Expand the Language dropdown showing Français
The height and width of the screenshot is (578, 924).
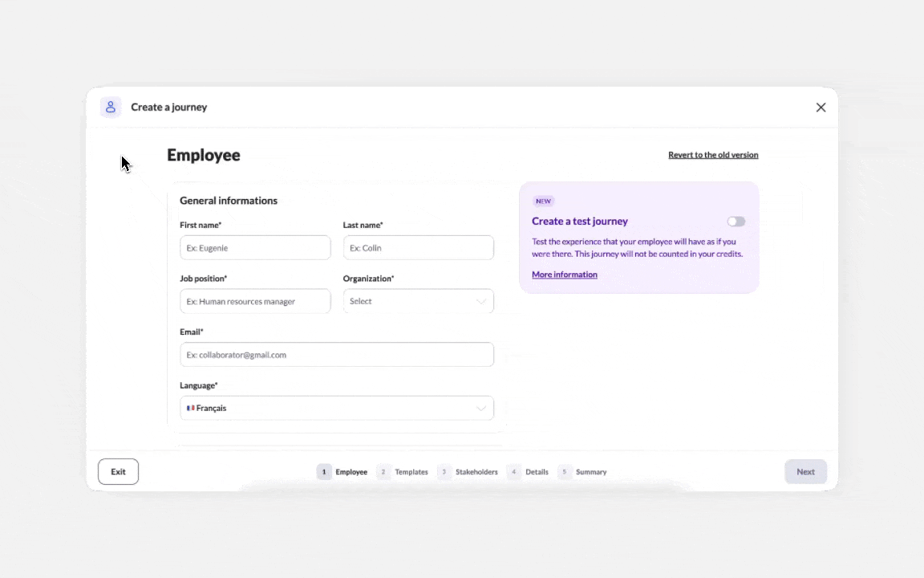coord(337,408)
